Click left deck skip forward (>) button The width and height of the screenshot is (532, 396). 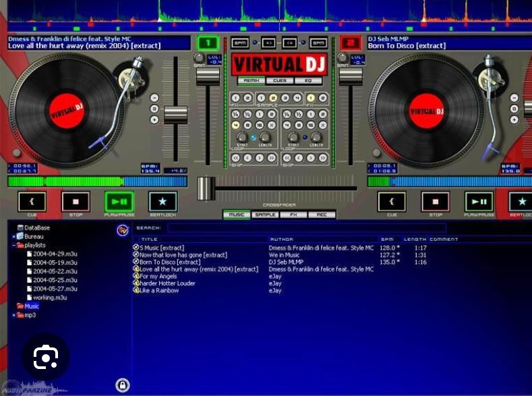[260, 158]
